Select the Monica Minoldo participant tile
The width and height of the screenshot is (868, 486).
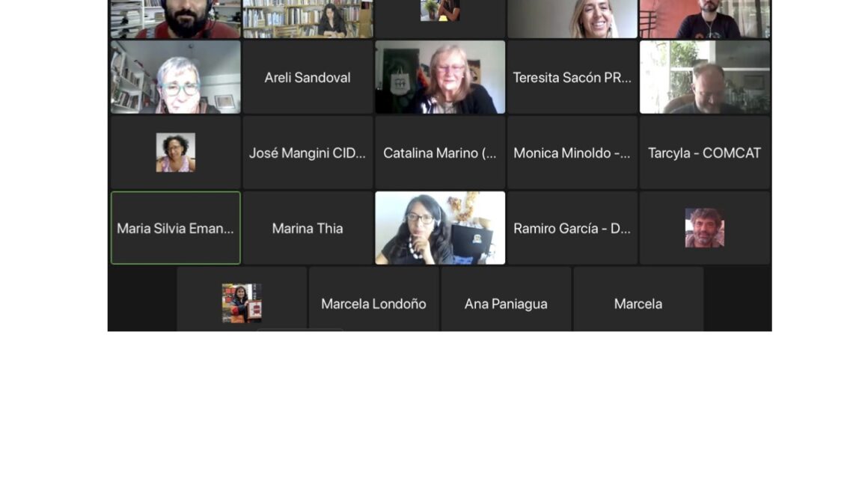572,153
